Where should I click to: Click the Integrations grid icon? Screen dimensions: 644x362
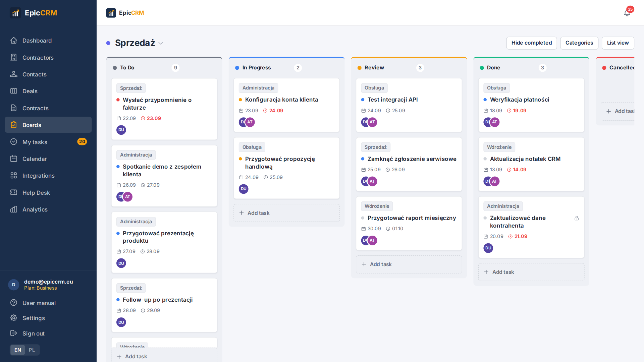14,175
